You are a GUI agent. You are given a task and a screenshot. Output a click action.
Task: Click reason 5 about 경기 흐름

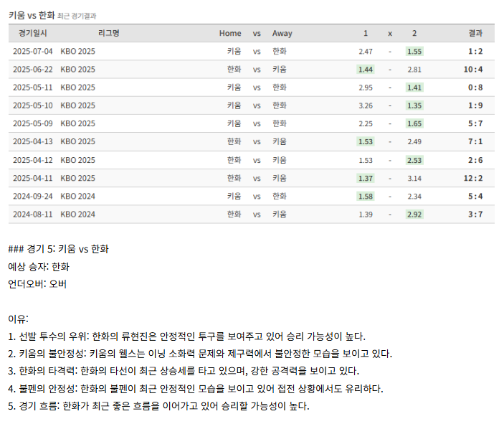tap(158, 406)
